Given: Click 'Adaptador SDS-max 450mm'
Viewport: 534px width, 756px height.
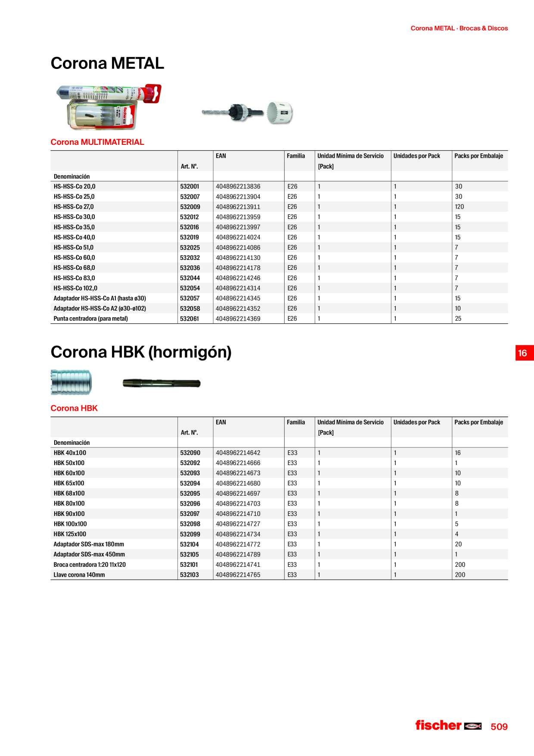Looking at the screenshot, I should (89, 555).
